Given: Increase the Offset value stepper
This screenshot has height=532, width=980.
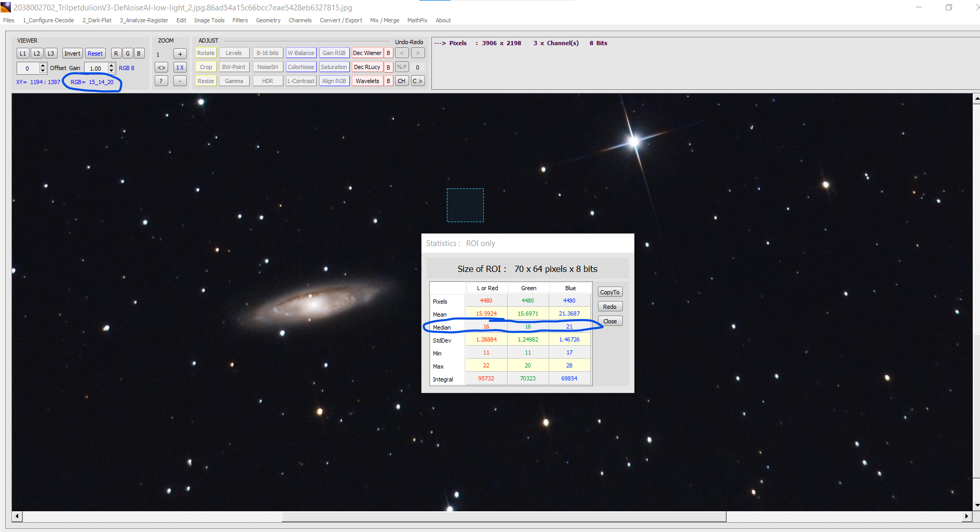Looking at the screenshot, I should [x=43, y=65].
